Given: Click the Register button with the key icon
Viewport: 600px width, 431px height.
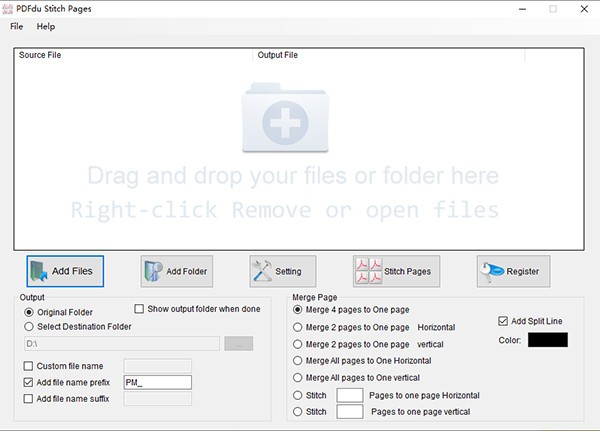Looking at the screenshot, I should tap(514, 271).
